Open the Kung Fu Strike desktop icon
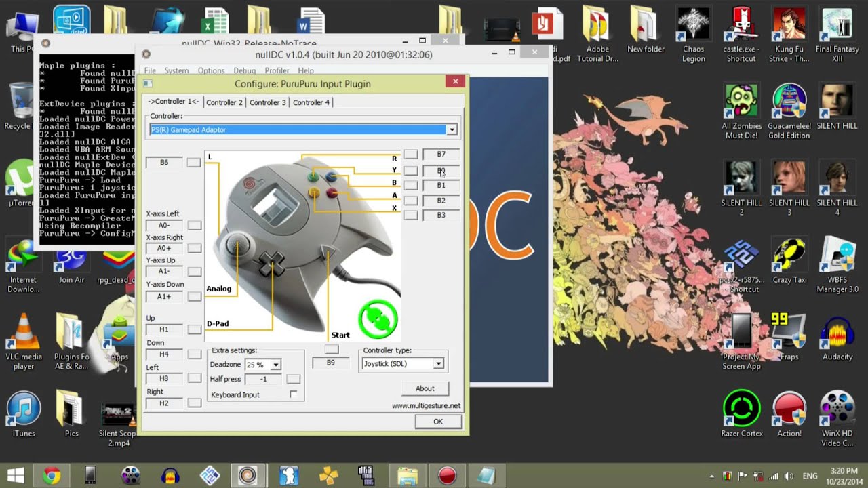Image resolution: width=868 pixels, height=488 pixels. 789,35
